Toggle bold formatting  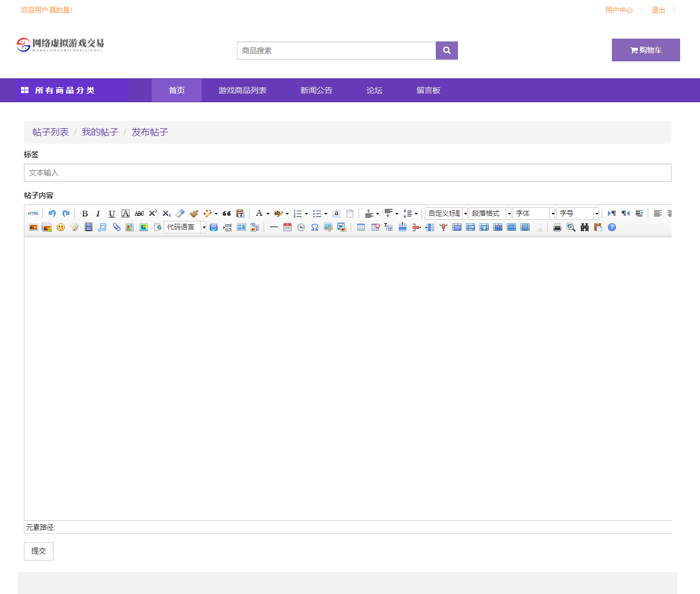point(85,214)
